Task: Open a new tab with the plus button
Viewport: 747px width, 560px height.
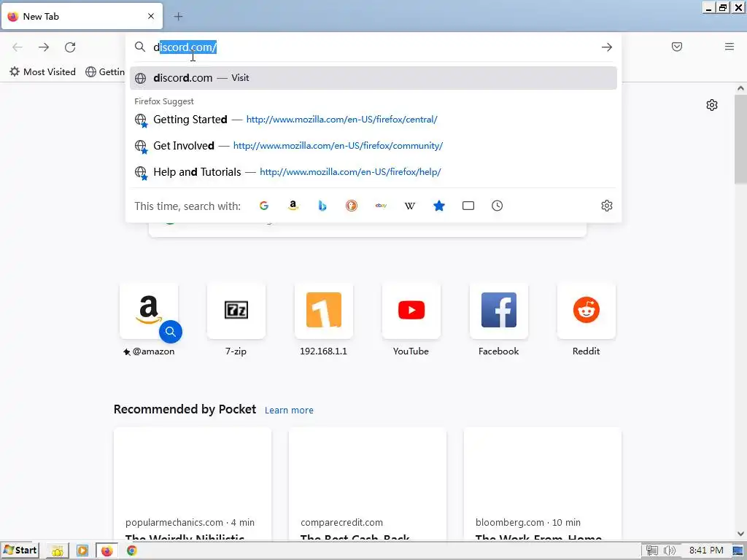Action: (x=178, y=17)
